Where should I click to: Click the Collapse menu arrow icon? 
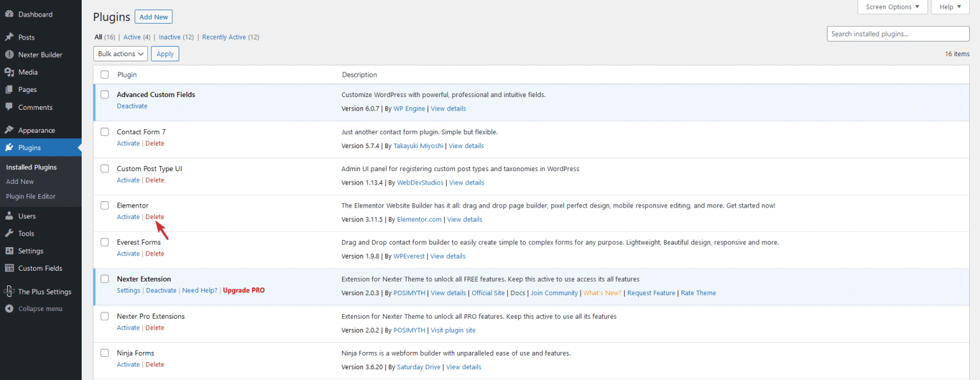tap(9, 309)
